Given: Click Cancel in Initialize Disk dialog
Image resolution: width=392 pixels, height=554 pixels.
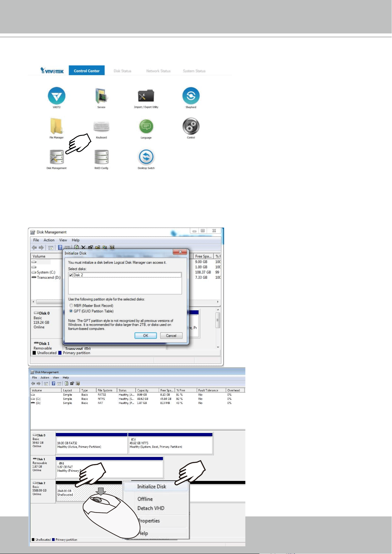Looking at the screenshot, I should (171, 336).
